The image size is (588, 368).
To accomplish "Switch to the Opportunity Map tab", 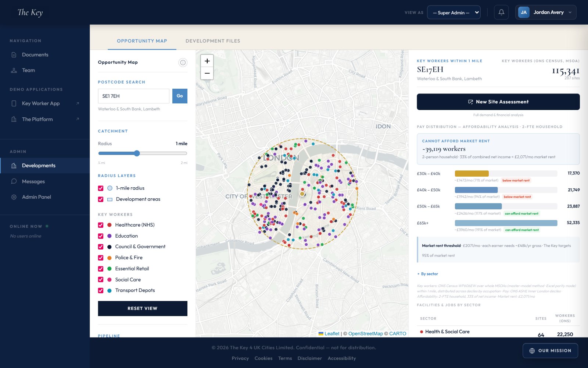I will (x=142, y=41).
